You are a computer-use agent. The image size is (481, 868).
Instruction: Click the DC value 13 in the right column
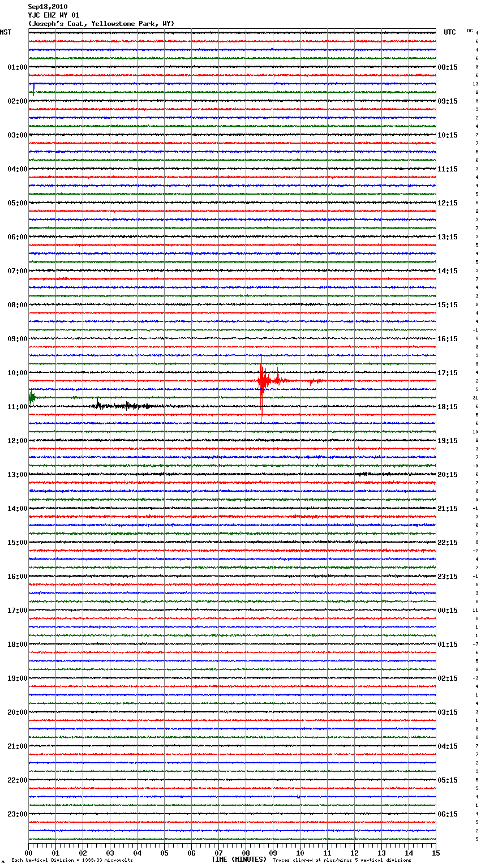475,84
